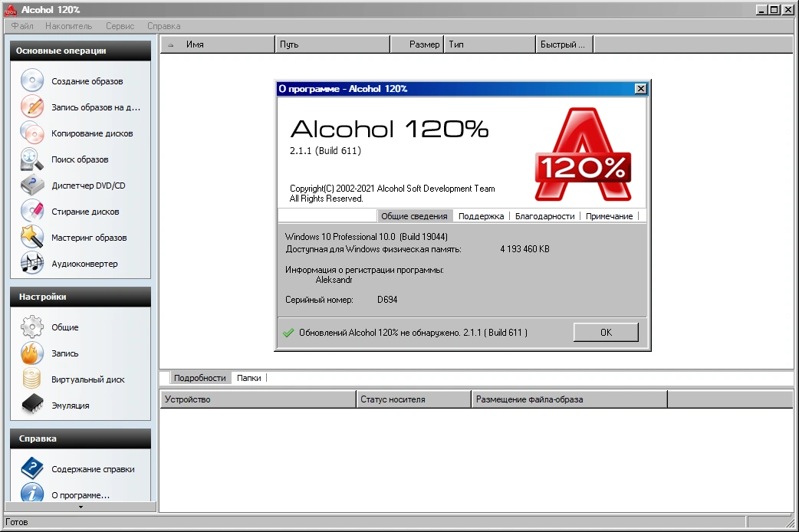Click Виртуальный диск label

88,379
